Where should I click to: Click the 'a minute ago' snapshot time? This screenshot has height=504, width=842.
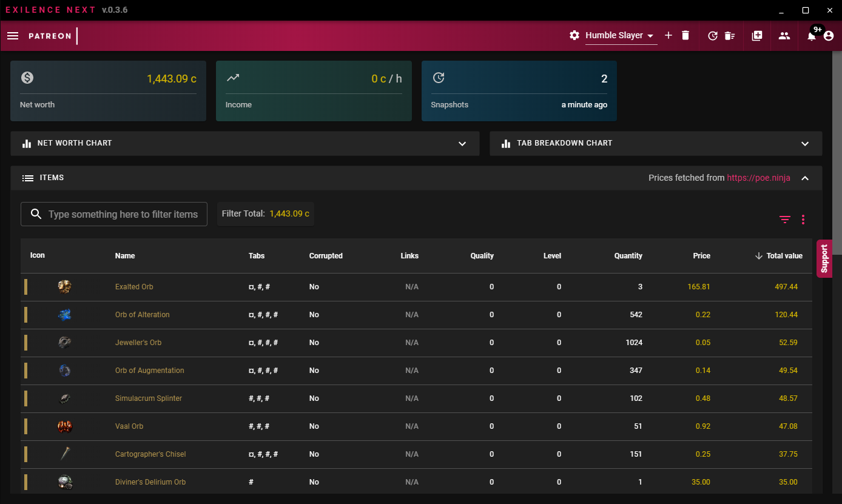(584, 105)
